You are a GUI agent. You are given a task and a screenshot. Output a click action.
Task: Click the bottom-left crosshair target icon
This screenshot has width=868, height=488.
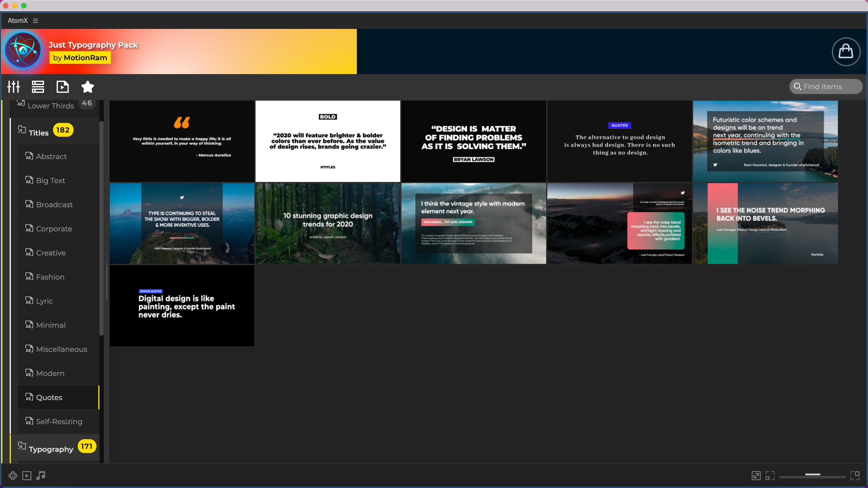pyautogui.click(x=13, y=475)
